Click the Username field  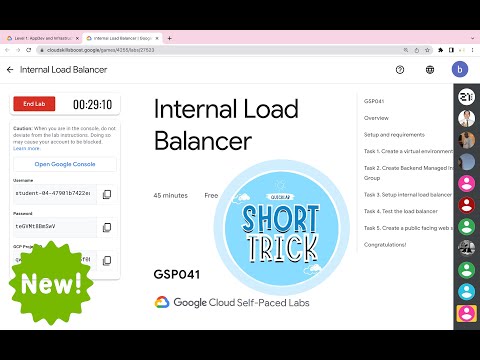(55, 194)
